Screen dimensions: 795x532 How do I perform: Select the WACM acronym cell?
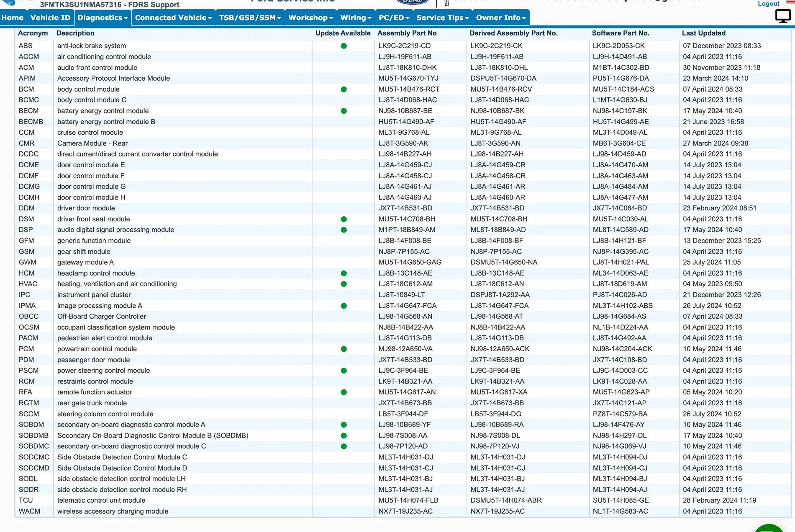[29, 511]
